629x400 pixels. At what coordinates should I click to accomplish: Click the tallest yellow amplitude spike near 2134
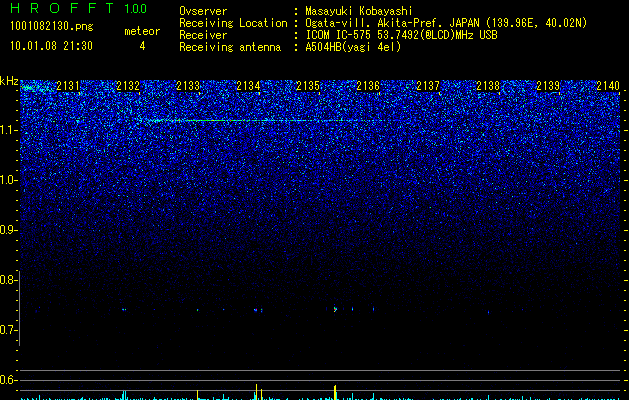(x=256, y=391)
